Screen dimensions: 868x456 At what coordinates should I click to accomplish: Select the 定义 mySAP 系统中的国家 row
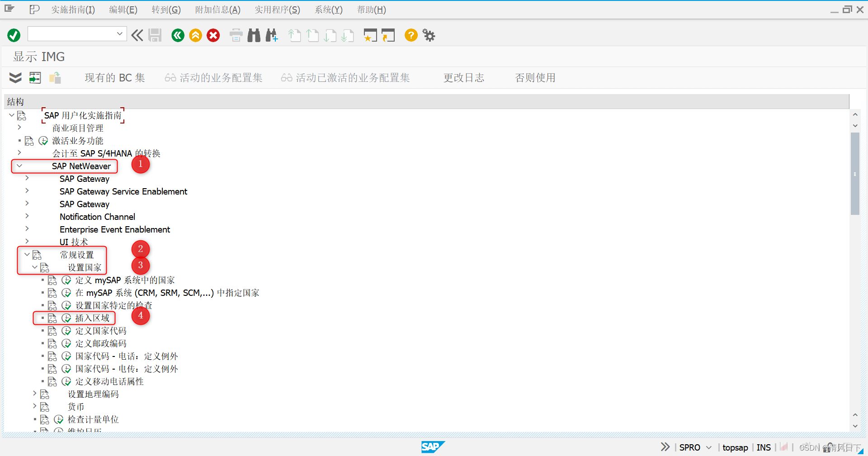tap(125, 280)
